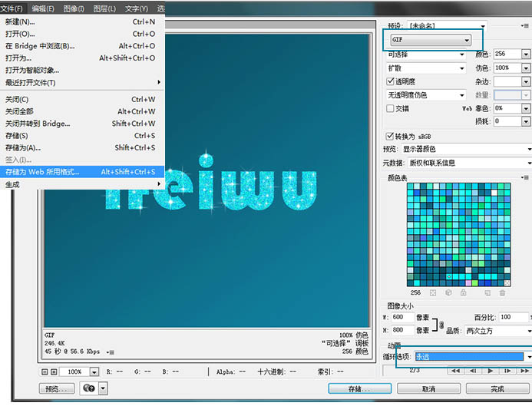The image size is (532, 406).
Task: Open the browser selection dropdown arrow
Action: coord(103,388)
